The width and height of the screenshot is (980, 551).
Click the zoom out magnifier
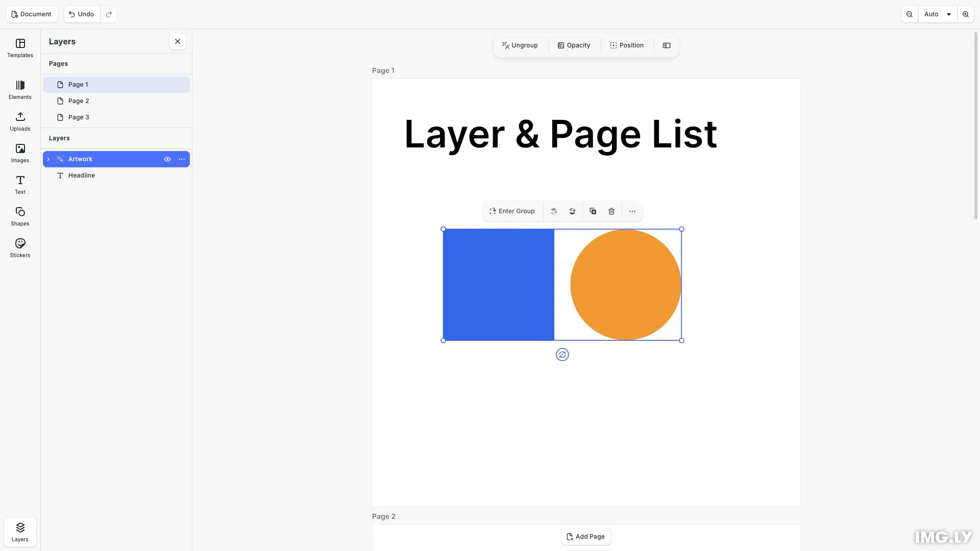(x=910, y=14)
